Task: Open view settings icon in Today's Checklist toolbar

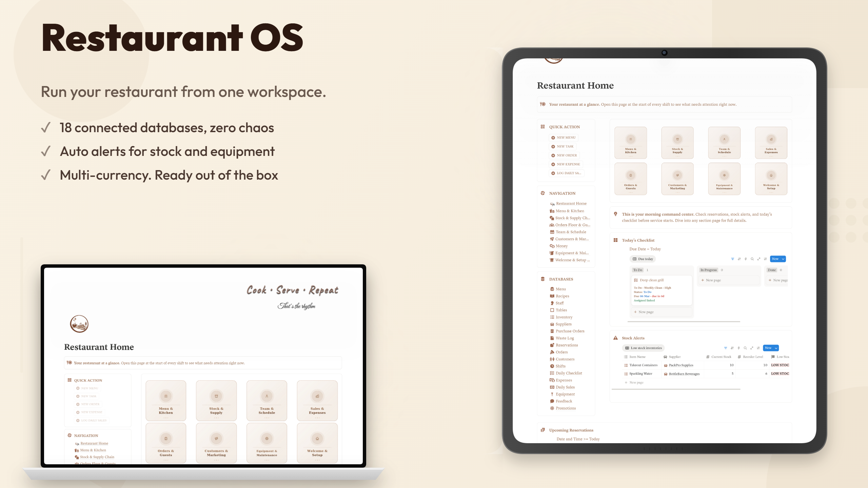Action: (765, 259)
